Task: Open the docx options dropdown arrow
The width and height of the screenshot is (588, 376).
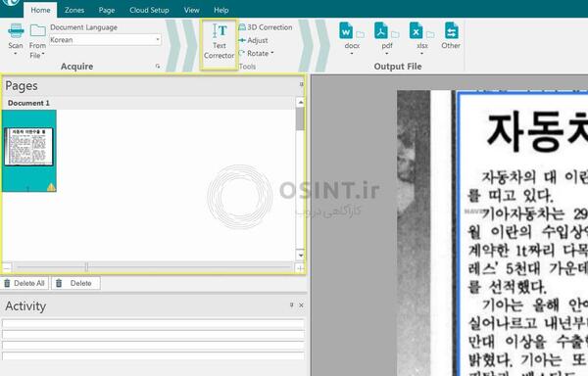Action: tap(352, 54)
